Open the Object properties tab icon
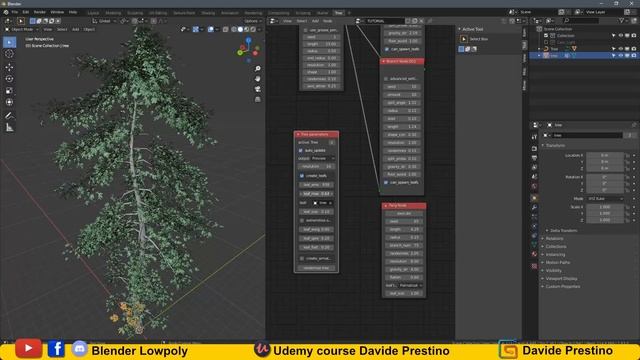The height and width of the screenshot is (360, 640). click(x=534, y=198)
